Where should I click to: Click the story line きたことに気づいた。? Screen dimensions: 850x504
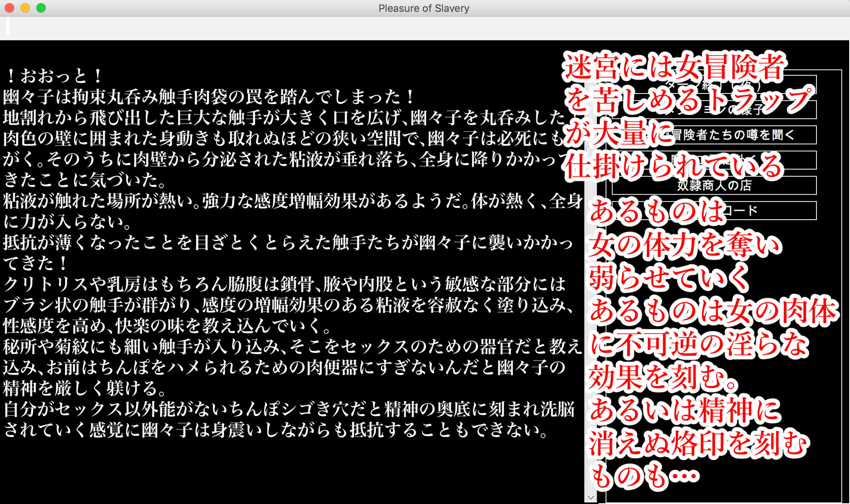[85, 180]
